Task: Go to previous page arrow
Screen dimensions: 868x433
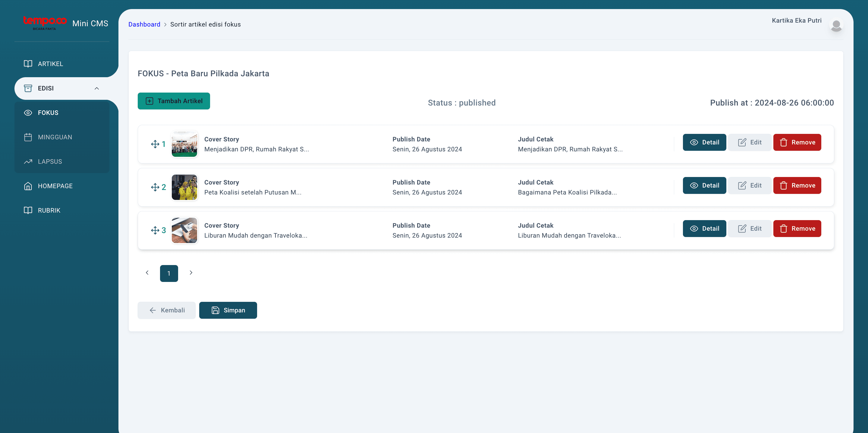Action: tap(147, 273)
